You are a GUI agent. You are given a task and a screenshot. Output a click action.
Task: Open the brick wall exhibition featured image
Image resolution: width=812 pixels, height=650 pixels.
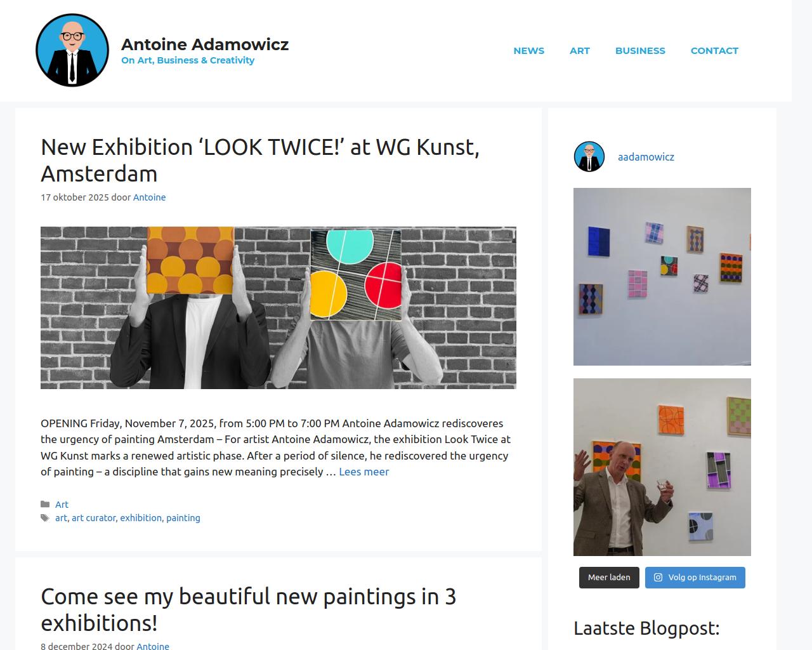(278, 308)
